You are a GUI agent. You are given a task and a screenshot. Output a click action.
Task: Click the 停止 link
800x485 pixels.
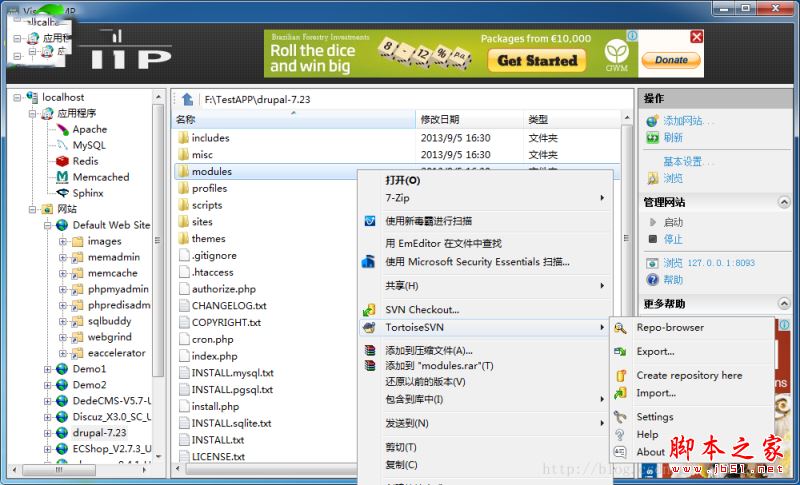(x=673, y=239)
